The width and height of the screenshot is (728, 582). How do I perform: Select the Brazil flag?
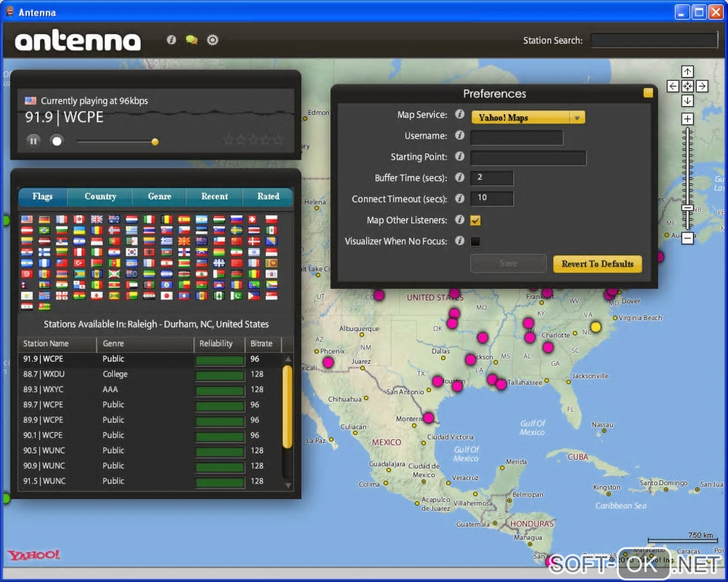(x=44, y=230)
